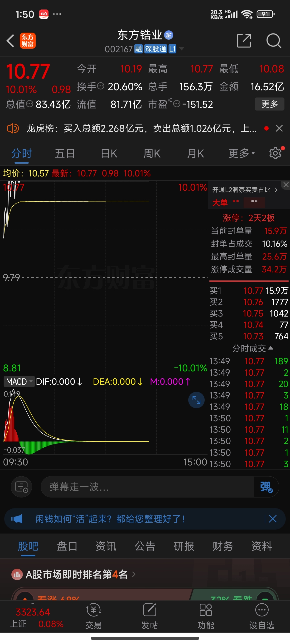Image resolution: width=290 pixels, height=644 pixels.
Task: Close the L2 promotion panel
Action: tap(286, 185)
